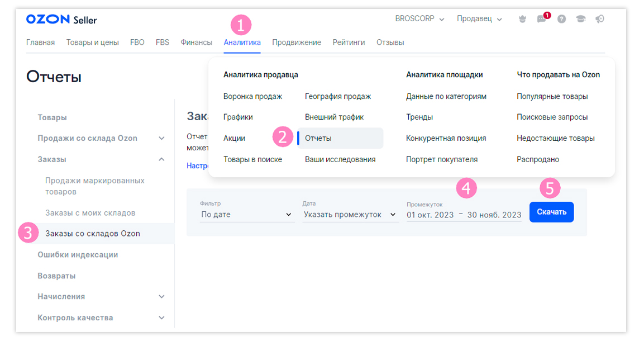This screenshot has height=341, width=644.
Task: Open the Фильтр По дате dropdown
Action: tap(247, 215)
